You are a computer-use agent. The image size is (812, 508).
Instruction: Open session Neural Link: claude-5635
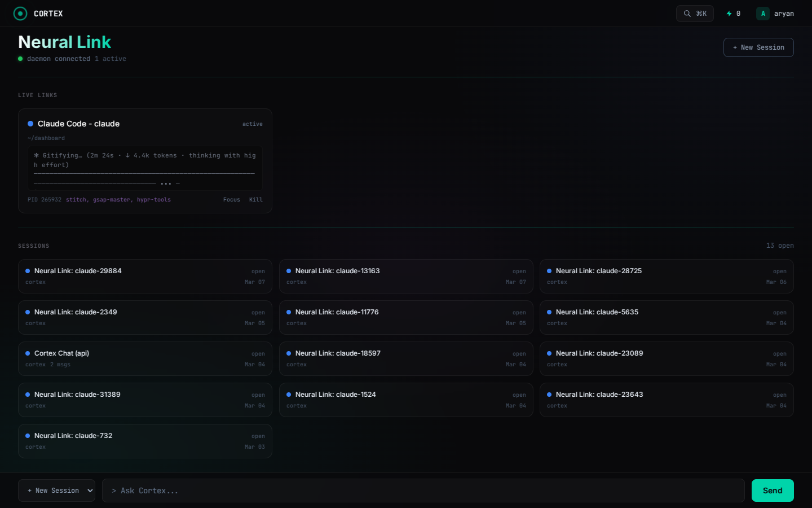click(667, 317)
